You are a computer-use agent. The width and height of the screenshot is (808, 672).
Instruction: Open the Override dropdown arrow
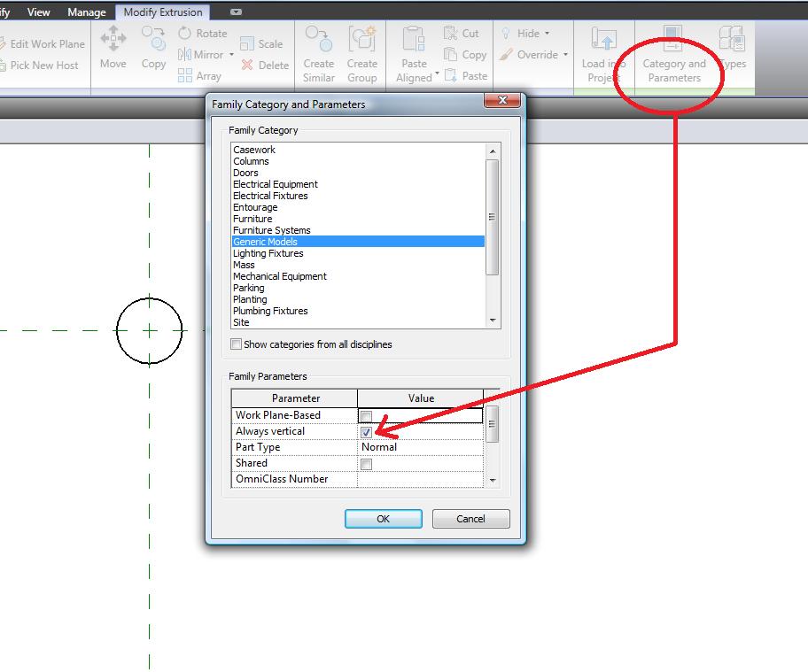(565, 55)
